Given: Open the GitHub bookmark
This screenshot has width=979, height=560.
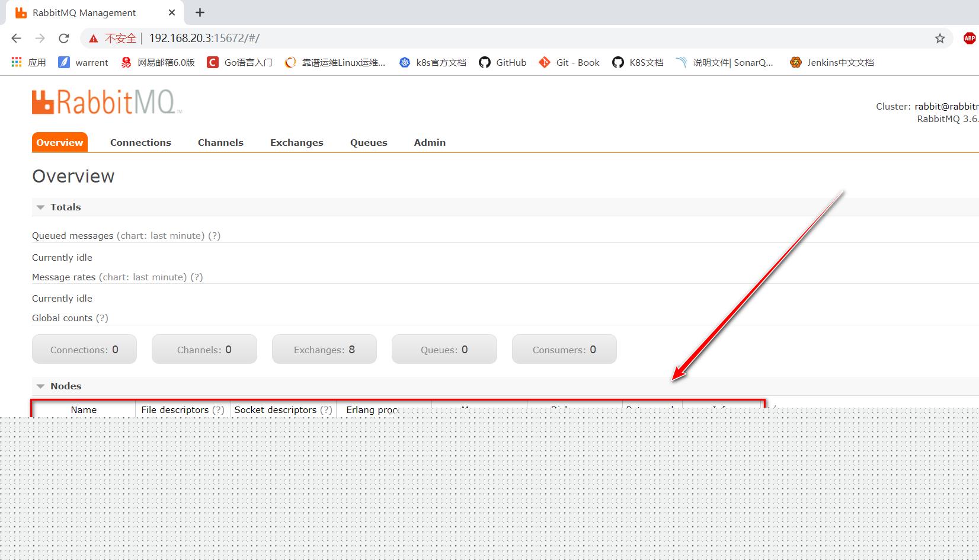Looking at the screenshot, I should 503,62.
